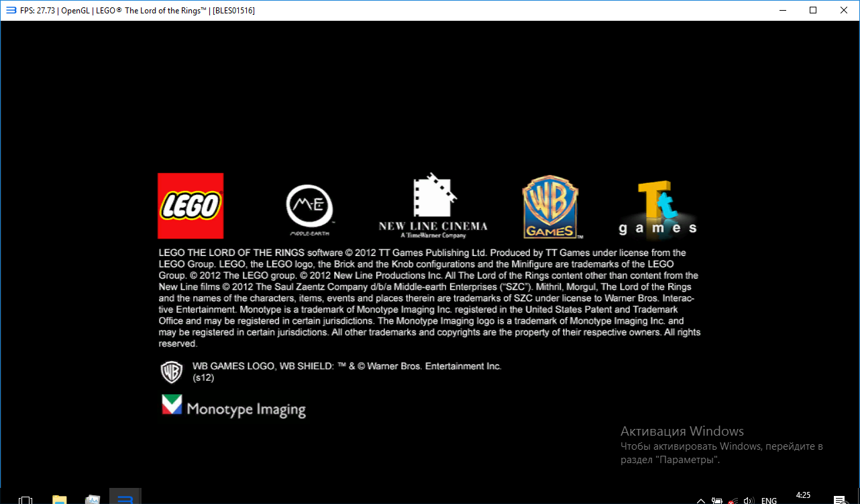860x504 pixels.
Task: Open the Action Center notifications icon
Action: [839, 500]
